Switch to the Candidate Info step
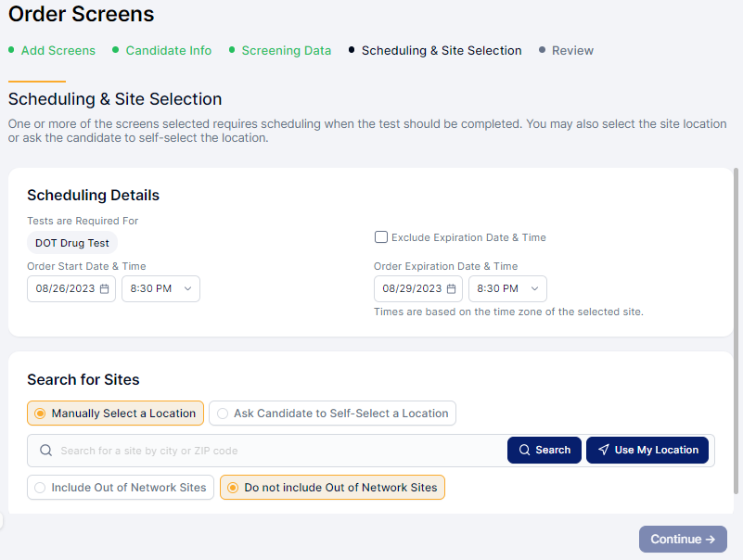Viewport: 743px width, 560px height. pos(169,51)
